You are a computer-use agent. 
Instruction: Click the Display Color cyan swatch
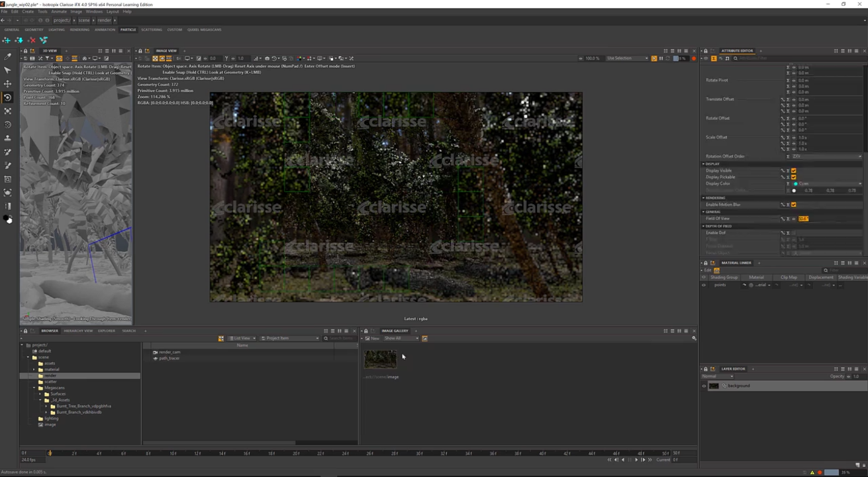pos(796,184)
